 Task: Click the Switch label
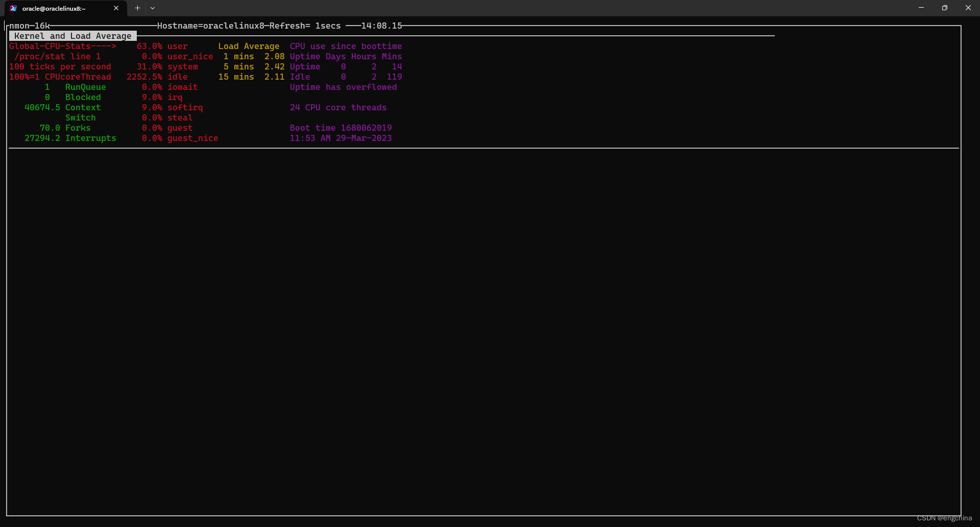point(81,117)
